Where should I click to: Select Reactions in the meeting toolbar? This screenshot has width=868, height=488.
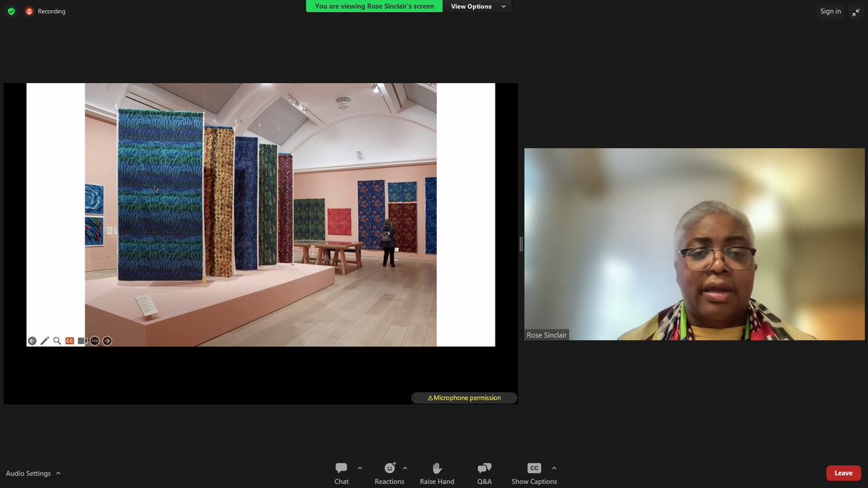[x=390, y=472]
